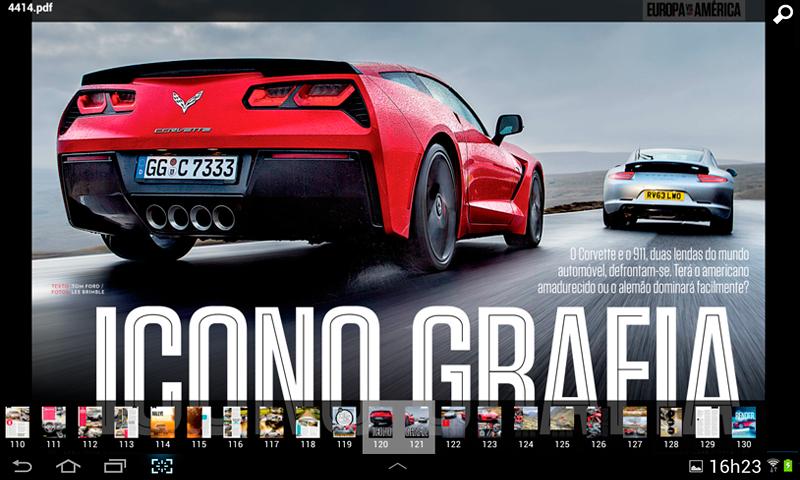Go to page 123 thumbnail
Screen dimensions: 800x480
tap(489, 422)
